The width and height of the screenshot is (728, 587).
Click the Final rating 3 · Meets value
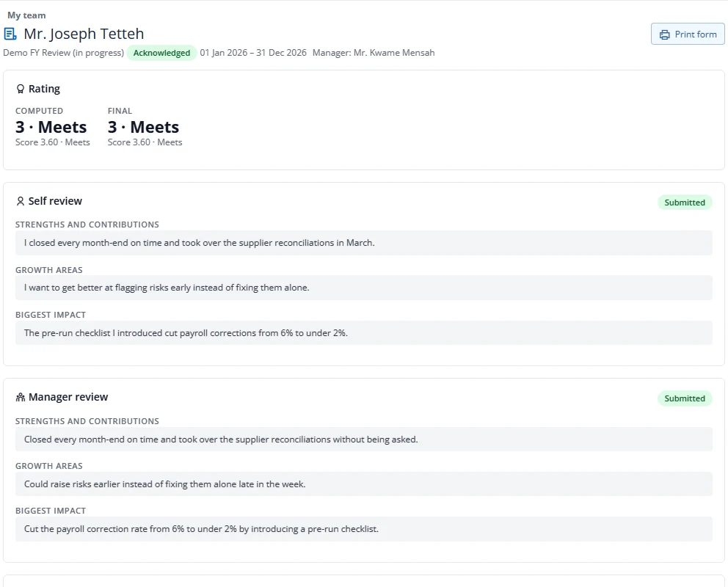coord(143,127)
